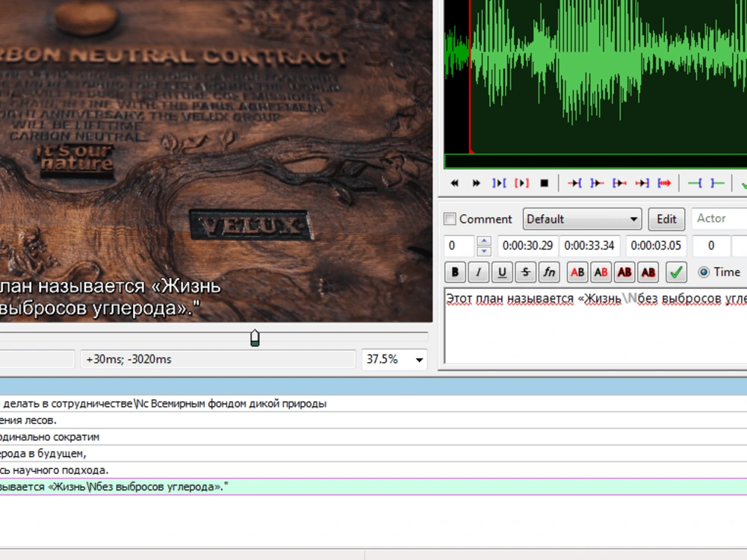The image size is (747, 560).
Task: Click the +30ms; -3020ms offset field
Action: [x=218, y=360]
